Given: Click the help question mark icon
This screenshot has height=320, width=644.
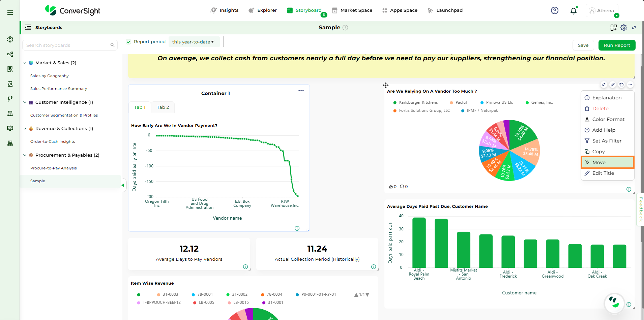Looking at the screenshot, I should (554, 10).
